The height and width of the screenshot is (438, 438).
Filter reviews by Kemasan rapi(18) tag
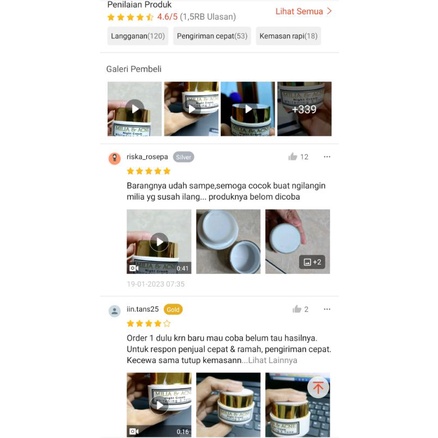click(x=288, y=36)
